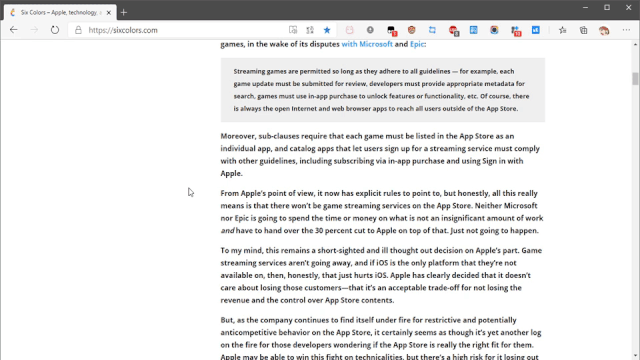Open the Collections icon
Image resolution: width=640 pixels, height=360 pixels.
pos(584,30)
